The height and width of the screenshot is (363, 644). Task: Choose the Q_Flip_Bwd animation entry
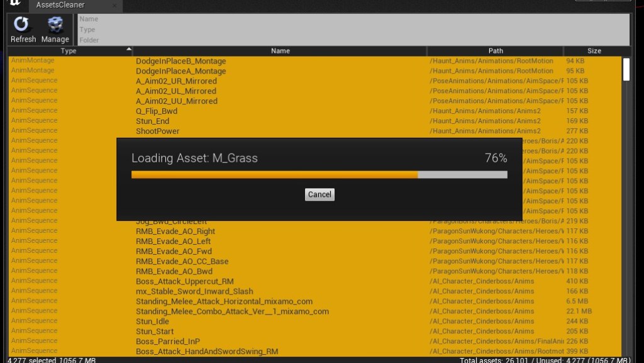point(157,111)
